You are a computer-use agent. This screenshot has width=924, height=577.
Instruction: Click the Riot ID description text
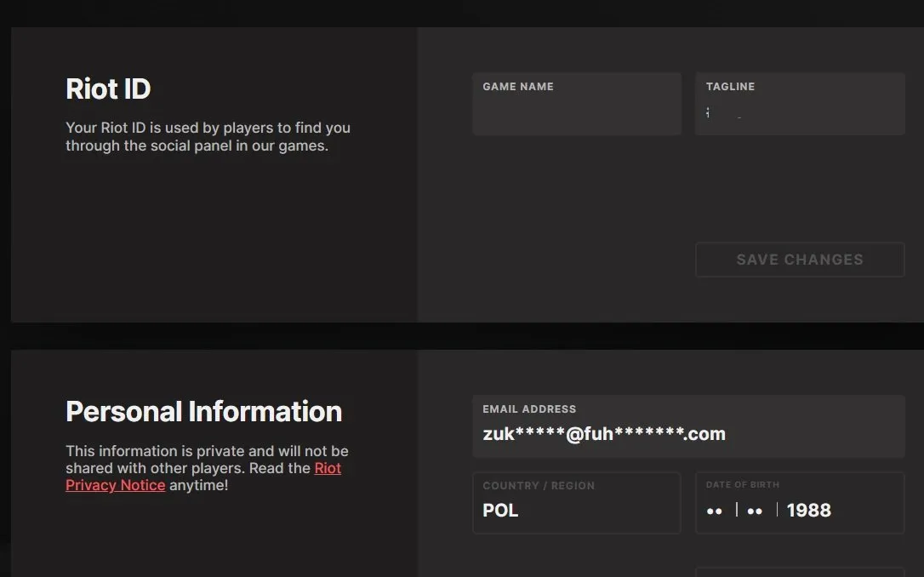(208, 137)
